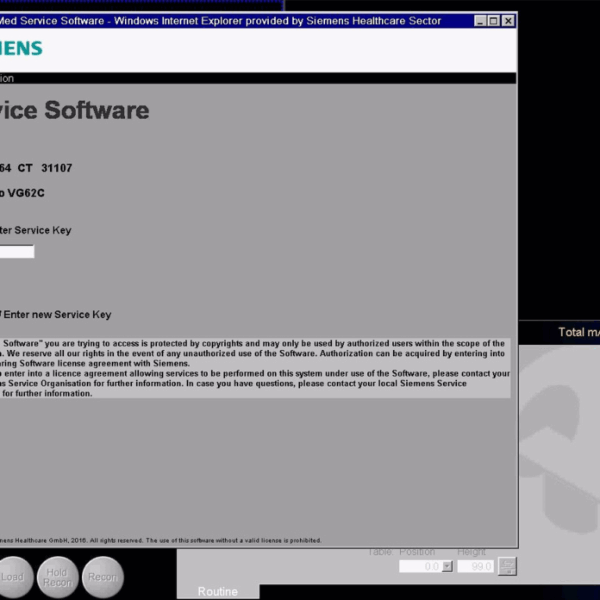Maximize the Service Software window
Viewport: 600px width, 600px height.
pyautogui.click(x=494, y=21)
